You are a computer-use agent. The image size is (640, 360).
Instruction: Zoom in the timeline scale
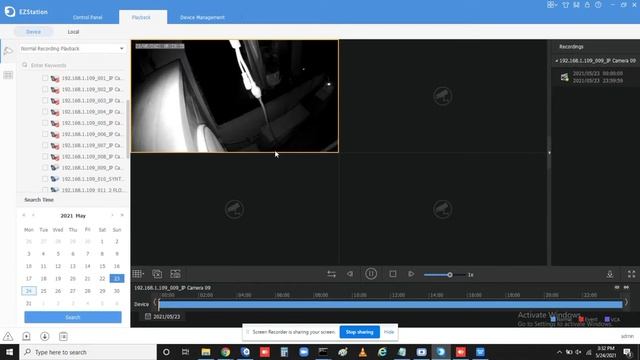[x=627, y=287]
